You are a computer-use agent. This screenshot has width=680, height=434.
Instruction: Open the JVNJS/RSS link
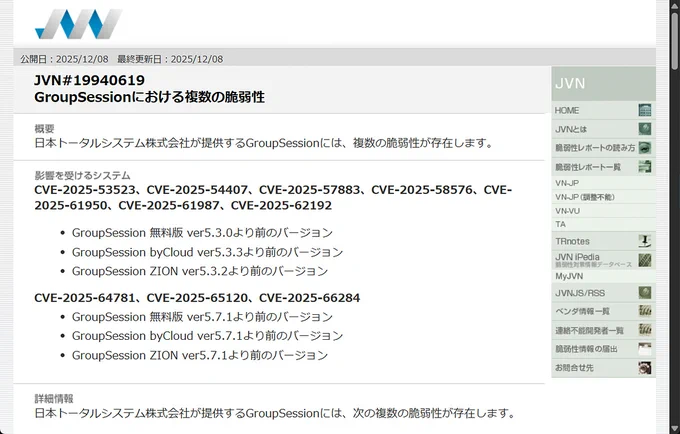[x=603, y=293]
